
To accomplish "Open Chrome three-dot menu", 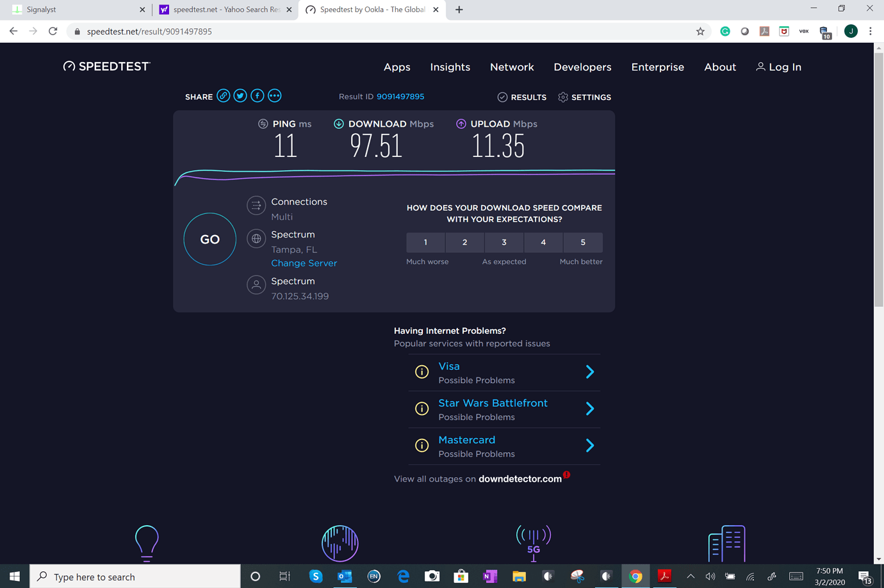I will point(871,31).
